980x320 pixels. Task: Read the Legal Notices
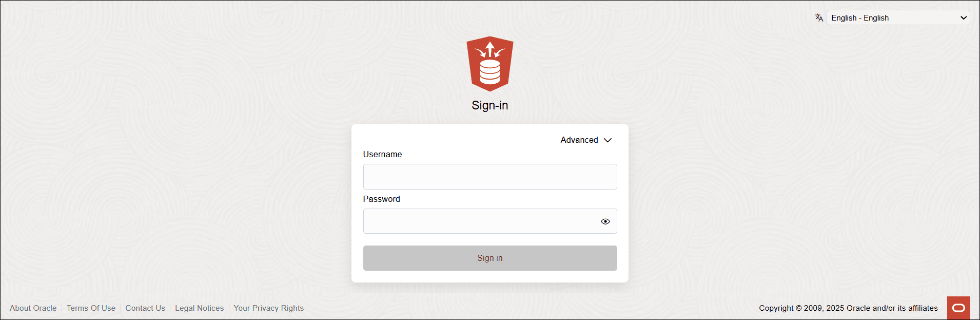click(199, 308)
